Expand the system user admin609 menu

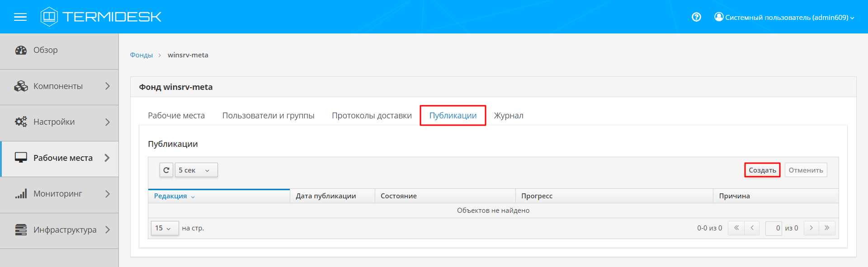coord(784,17)
